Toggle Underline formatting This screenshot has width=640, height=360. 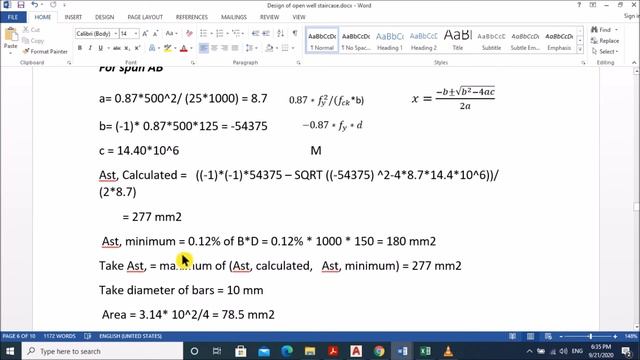click(100, 48)
